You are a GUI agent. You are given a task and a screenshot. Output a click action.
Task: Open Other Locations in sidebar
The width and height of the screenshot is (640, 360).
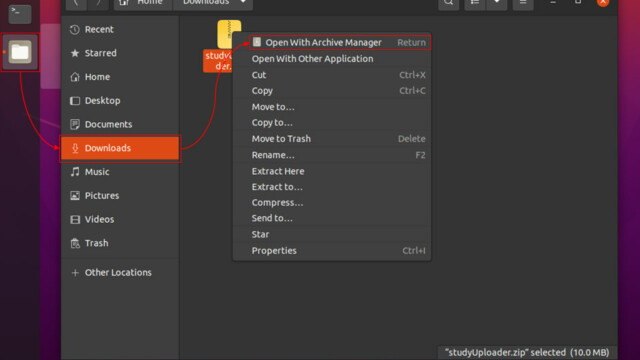(120, 273)
